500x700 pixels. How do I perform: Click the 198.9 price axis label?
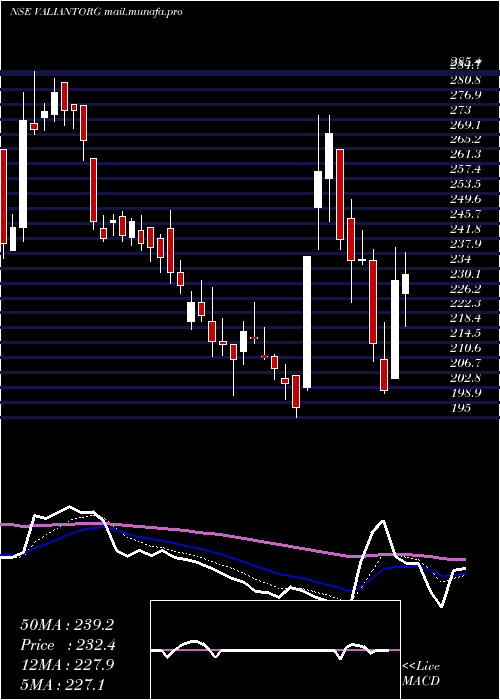point(467,393)
